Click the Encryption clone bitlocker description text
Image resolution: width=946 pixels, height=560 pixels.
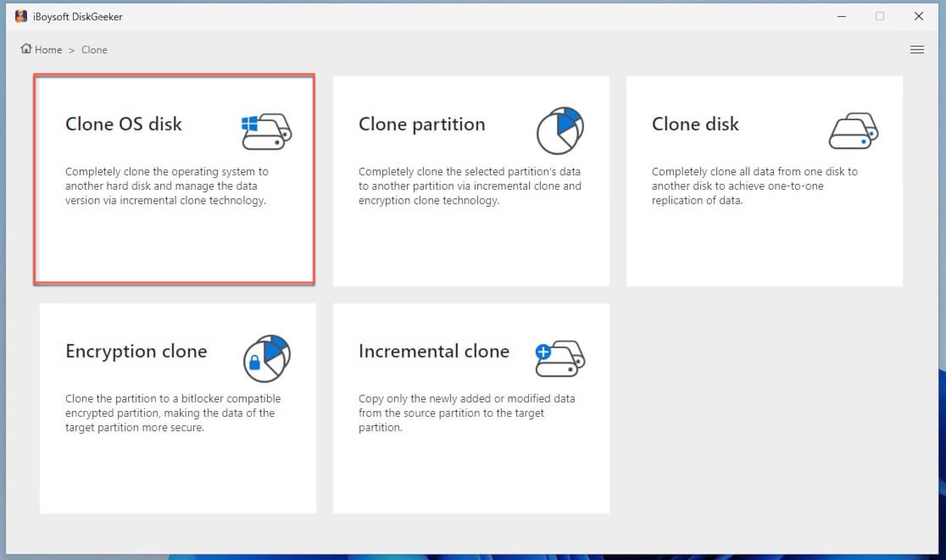[x=172, y=413]
